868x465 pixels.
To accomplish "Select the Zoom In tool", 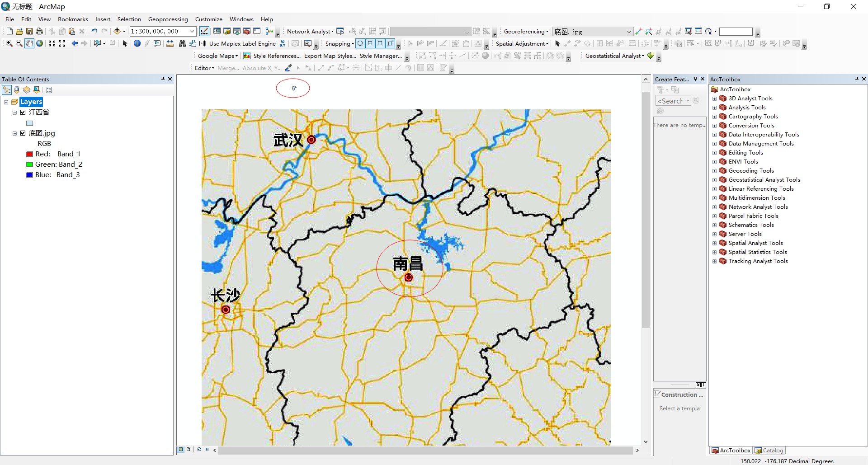I will click(9, 43).
